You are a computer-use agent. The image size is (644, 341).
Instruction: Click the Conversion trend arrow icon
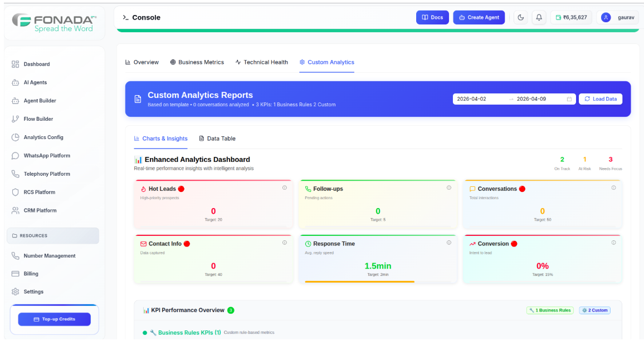472,244
